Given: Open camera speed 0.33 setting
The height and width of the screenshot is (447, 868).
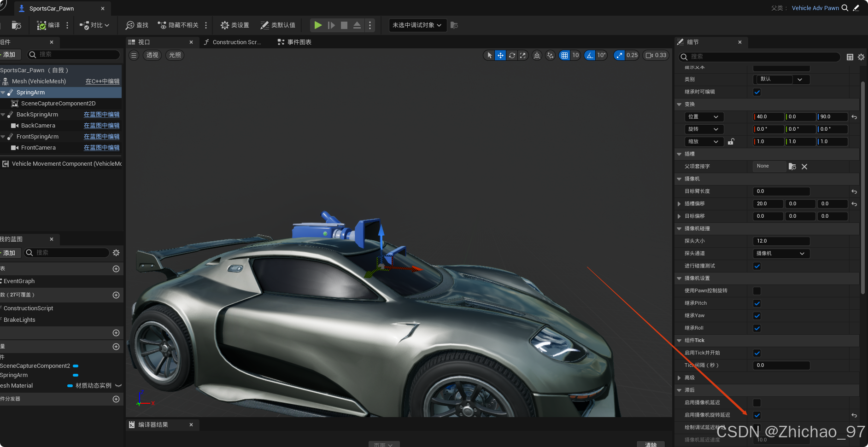Looking at the screenshot, I should point(656,55).
